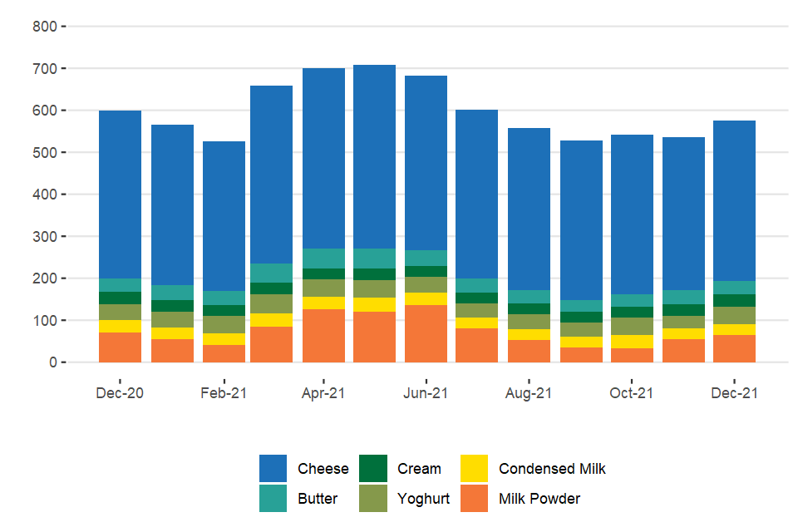
Task: Click the "Milk Powder" legend text label
Action: click(x=539, y=499)
